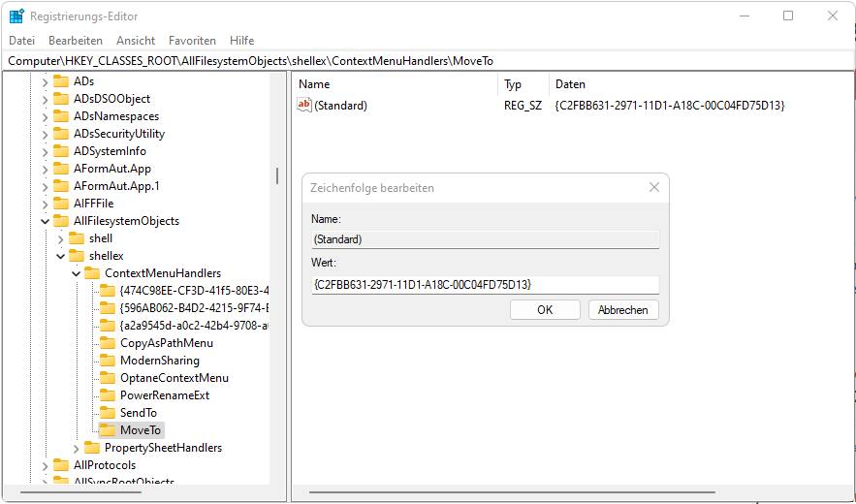This screenshot has height=504, width=856.
Task: Click the Name field showing (Standard)
Action: (x=486, y=239)
